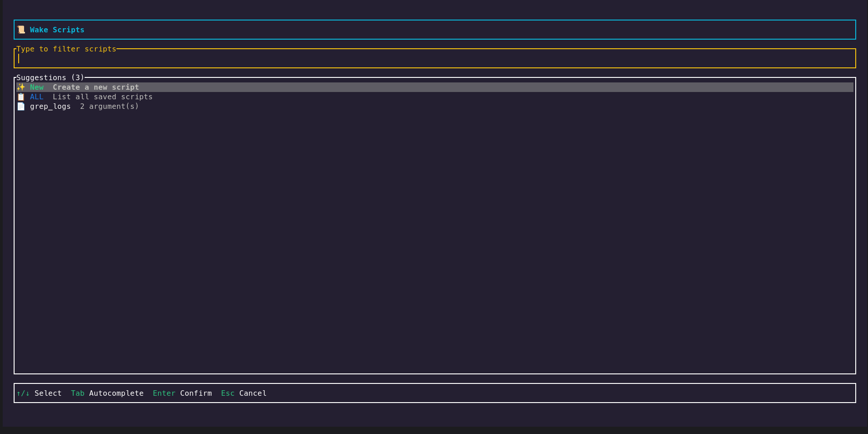Click the Enter Confirm footer hint
This screenshot has height=434, width=868.
click(182, 393)
